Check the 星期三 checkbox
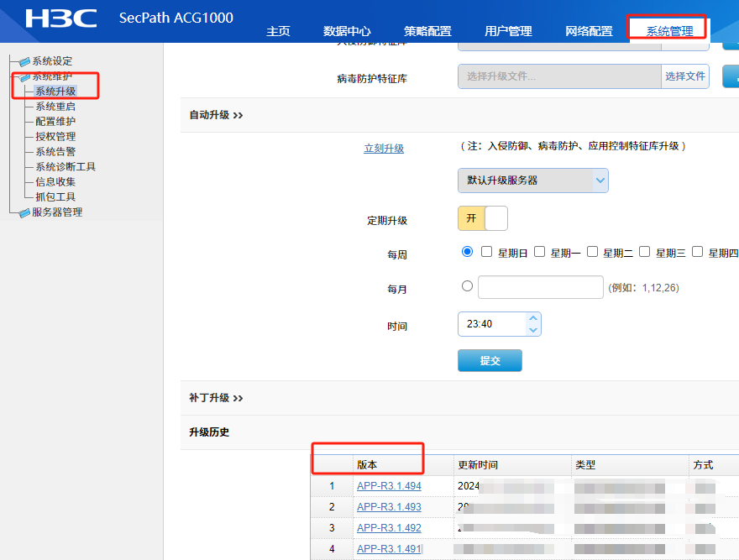 (x=644, y=252)
